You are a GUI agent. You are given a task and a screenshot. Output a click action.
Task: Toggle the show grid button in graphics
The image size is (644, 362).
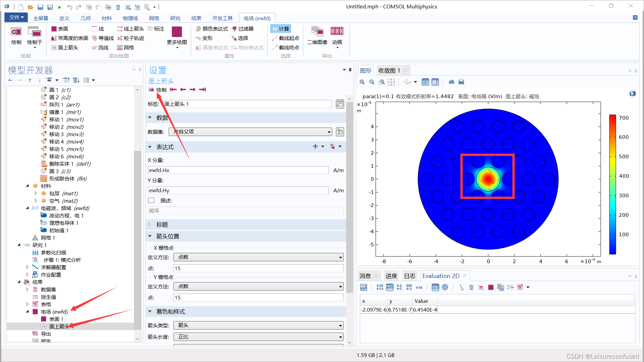tap(425, 82)
